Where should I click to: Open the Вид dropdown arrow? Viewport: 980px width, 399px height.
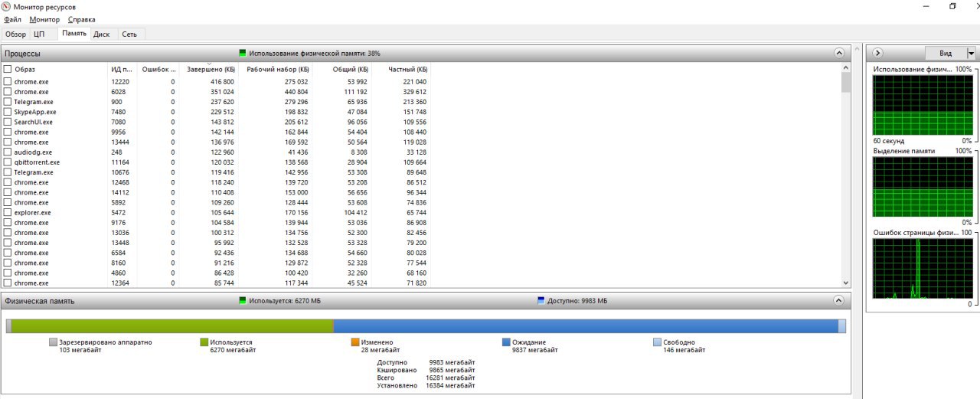coord(971,54)
